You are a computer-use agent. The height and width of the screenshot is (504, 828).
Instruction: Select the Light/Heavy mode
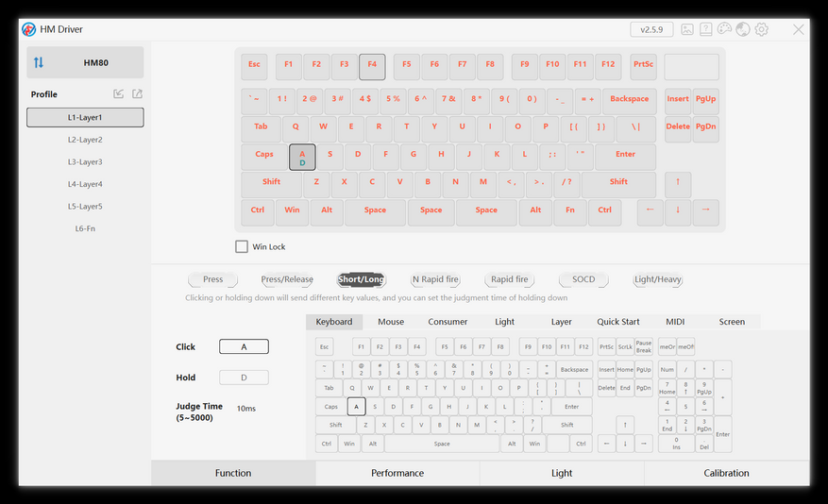click(658, 279)
